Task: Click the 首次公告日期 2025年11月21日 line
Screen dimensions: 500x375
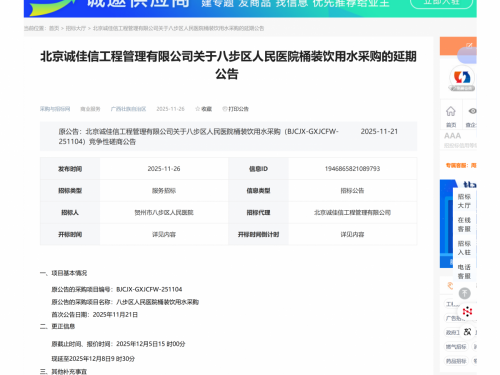Action: click(x=95, y=315)
